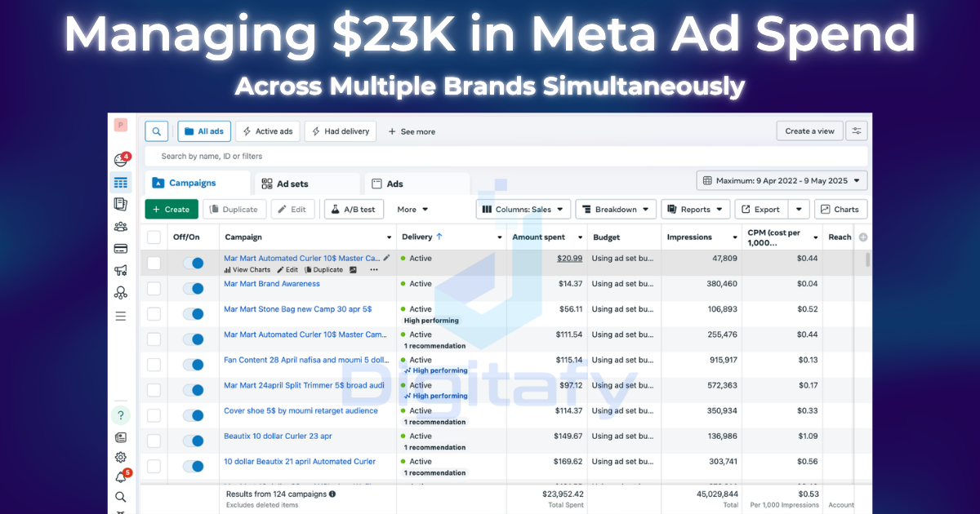This screenshot has height=514, width=980.
Task: Open the Columns: Sales dropdown
Action: click(x=523, y=210)
